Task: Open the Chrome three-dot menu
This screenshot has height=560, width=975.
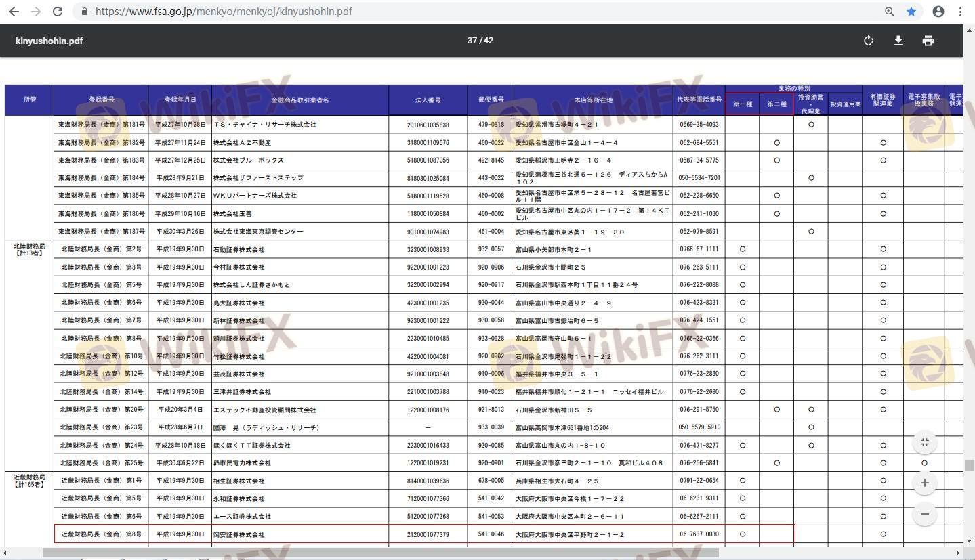Action: (961, 12)
